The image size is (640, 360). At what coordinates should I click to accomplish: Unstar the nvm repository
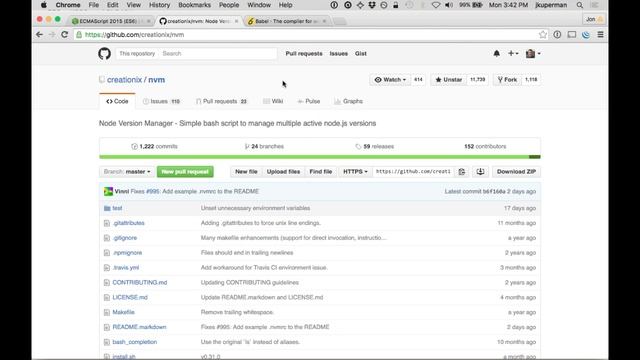pyautogui.click(x=449, y=80)
